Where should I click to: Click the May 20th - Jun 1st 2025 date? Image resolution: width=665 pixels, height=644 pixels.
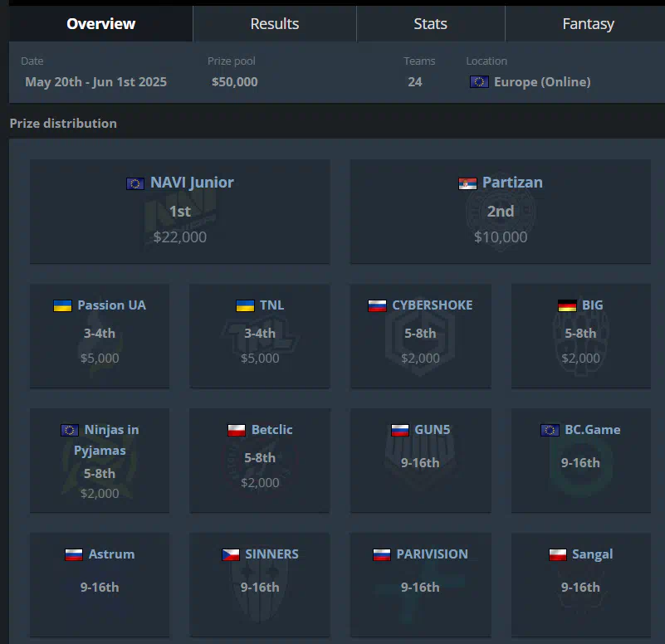click(95, 82)
